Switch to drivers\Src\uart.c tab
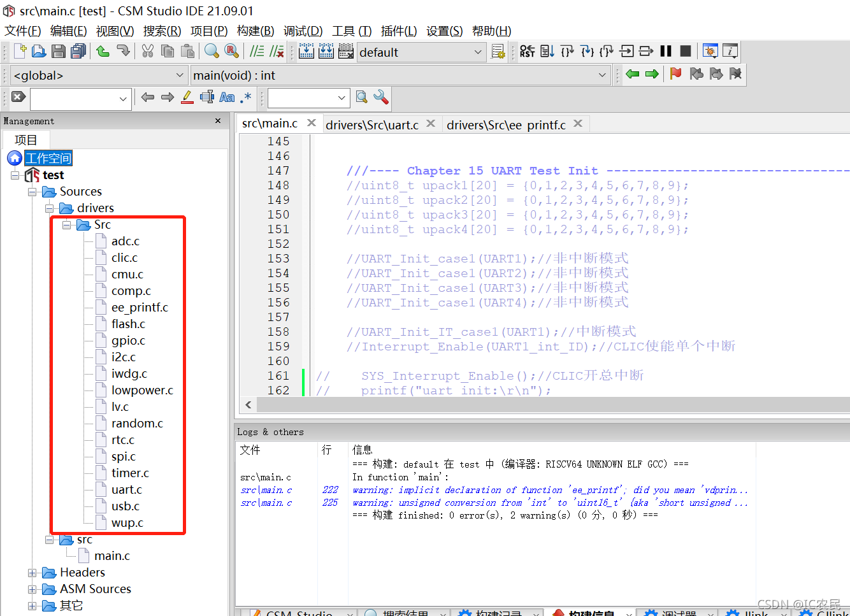 click(x=372, y=125)
